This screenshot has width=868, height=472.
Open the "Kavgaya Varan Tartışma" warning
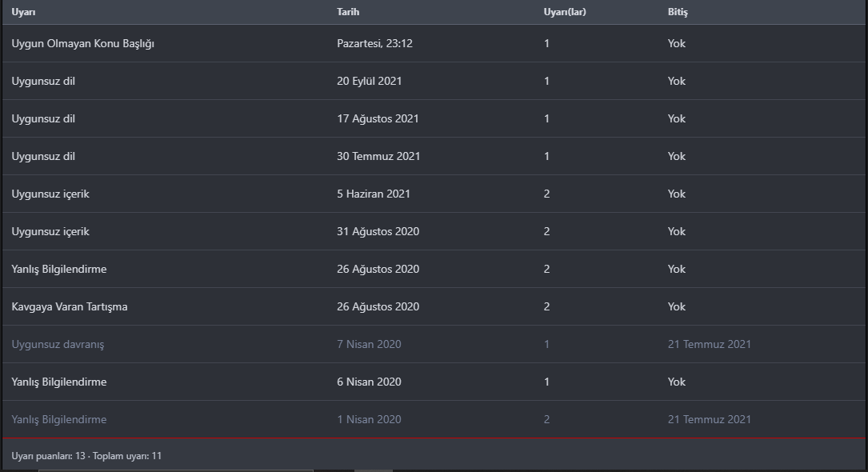point(70,307)
